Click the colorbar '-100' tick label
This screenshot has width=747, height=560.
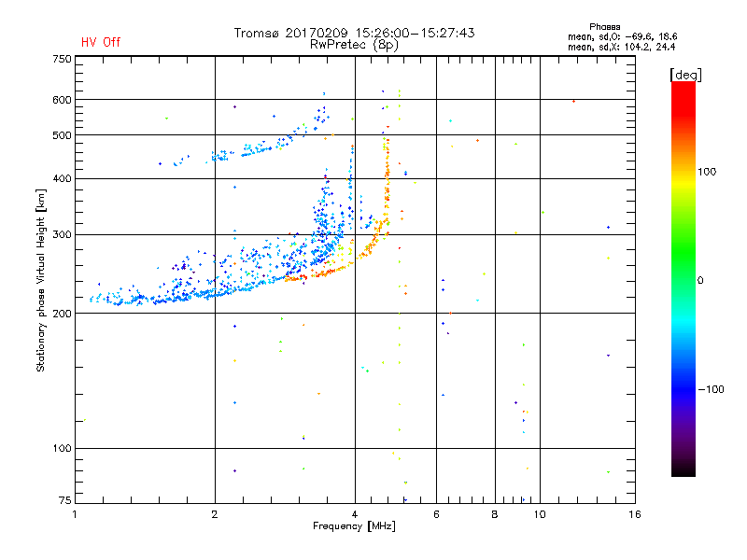pos(711,389)
